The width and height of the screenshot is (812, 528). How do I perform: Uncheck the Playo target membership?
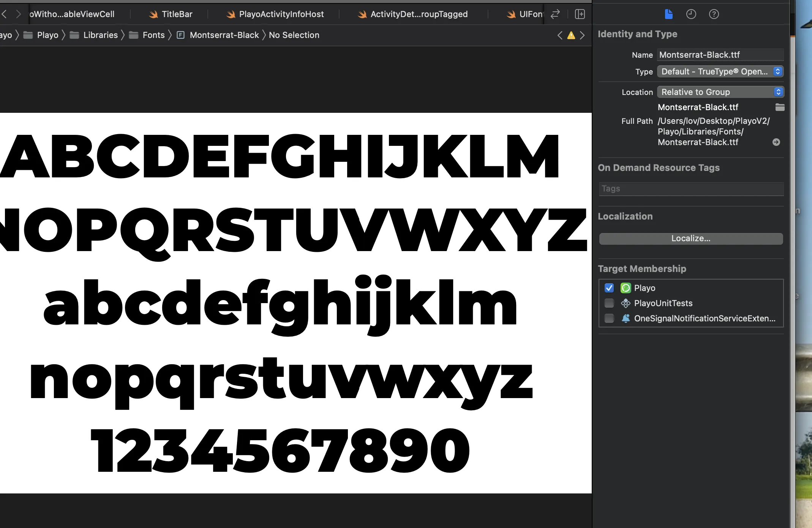609,288
